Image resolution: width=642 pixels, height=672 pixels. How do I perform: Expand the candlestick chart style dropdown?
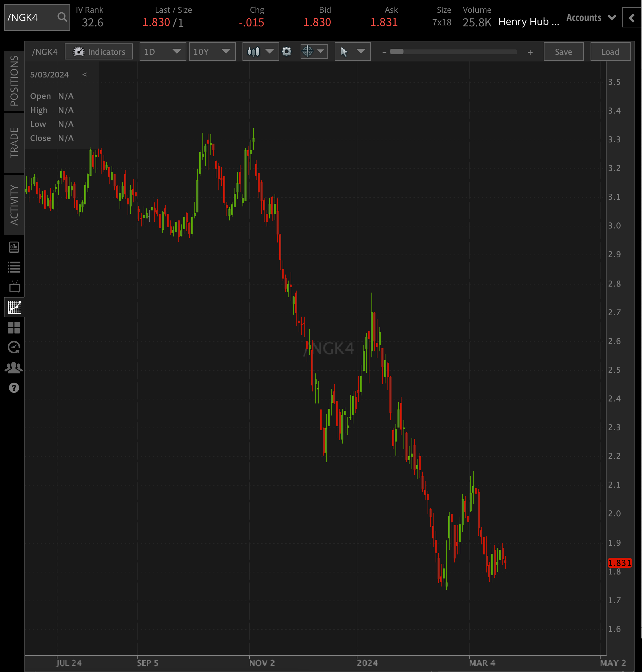[261, 52]
